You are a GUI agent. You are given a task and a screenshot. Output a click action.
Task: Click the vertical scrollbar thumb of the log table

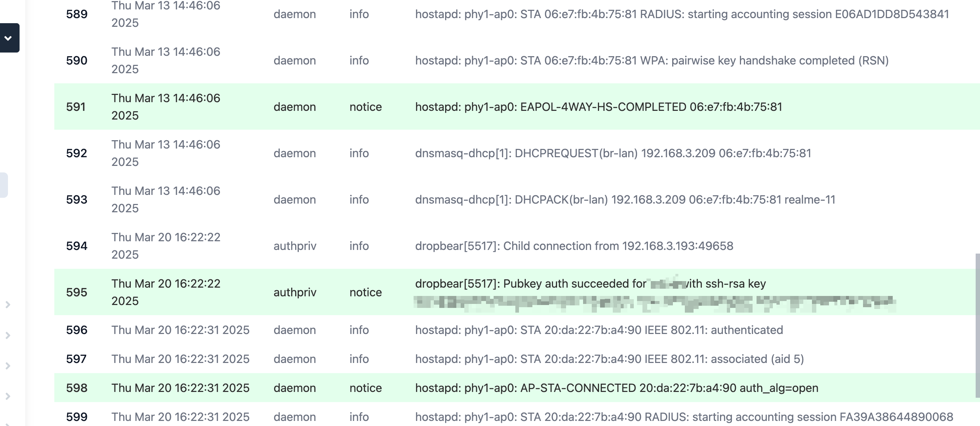(x=977, y=326)
